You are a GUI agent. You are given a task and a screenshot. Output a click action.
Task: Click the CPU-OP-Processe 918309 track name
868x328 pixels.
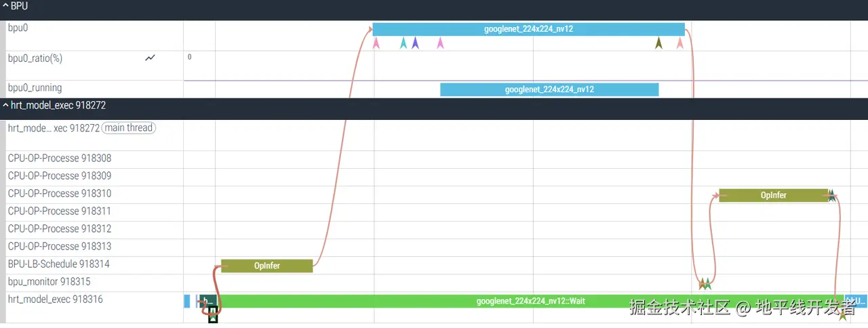60,176
